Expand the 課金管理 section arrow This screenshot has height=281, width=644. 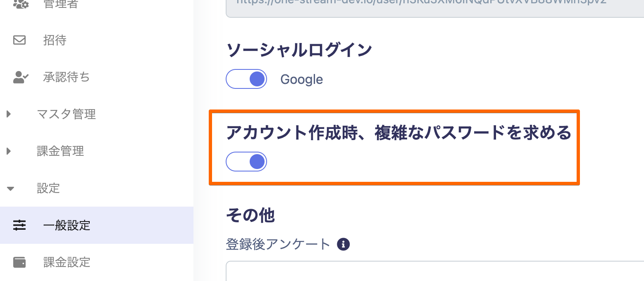tap(9, 151)
